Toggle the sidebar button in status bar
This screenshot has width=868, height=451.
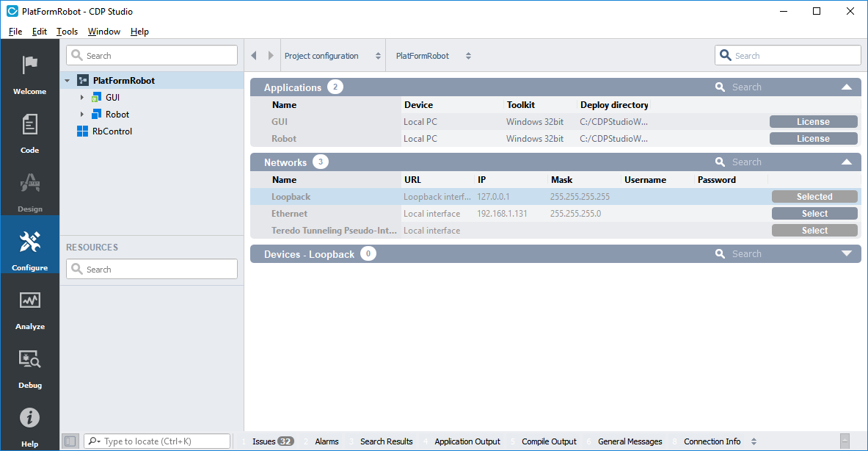pos(70,441)
